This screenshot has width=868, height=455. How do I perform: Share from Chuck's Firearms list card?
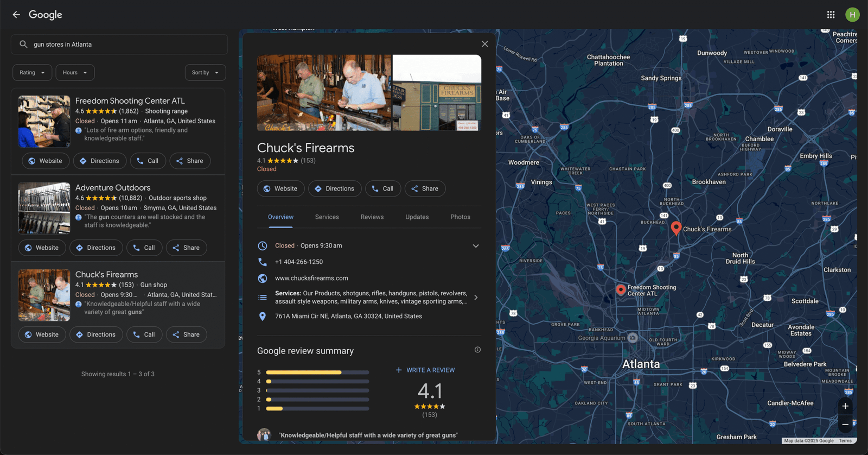pos(186,334)
